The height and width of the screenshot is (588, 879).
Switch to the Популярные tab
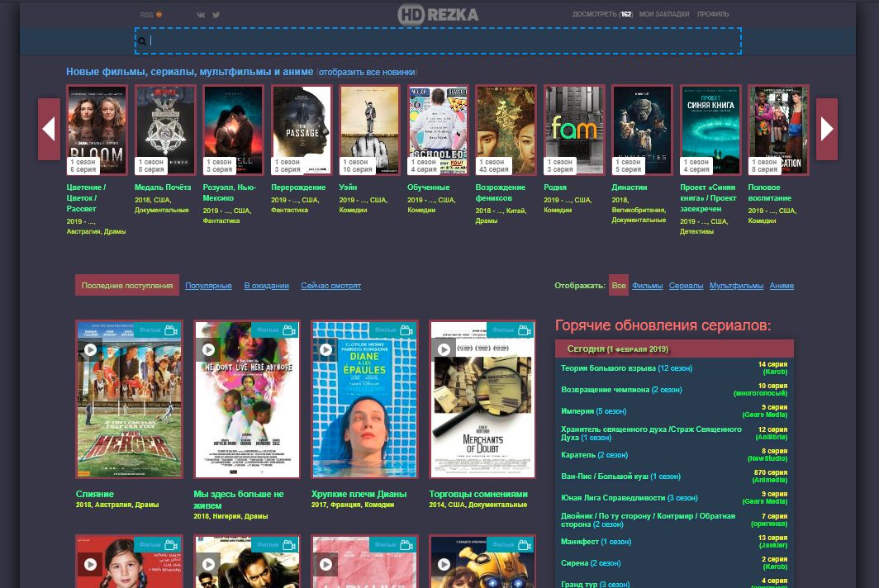tap(208, 285)
